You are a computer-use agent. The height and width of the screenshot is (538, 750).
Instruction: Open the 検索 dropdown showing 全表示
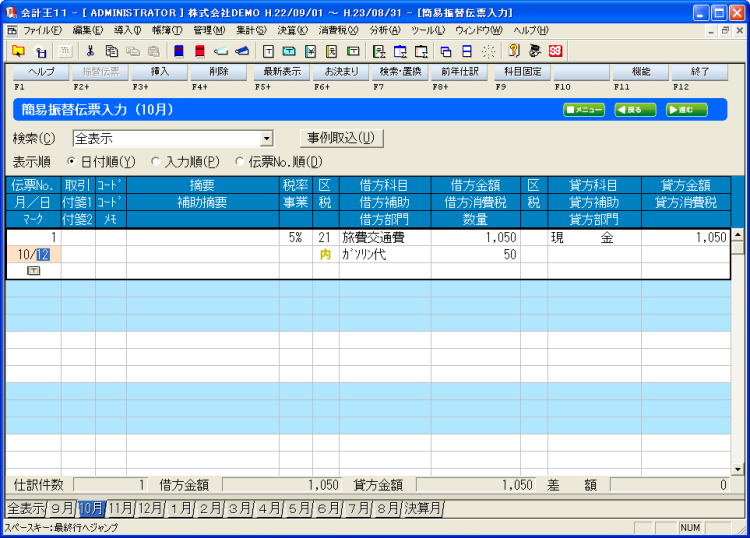click(266, 139)
